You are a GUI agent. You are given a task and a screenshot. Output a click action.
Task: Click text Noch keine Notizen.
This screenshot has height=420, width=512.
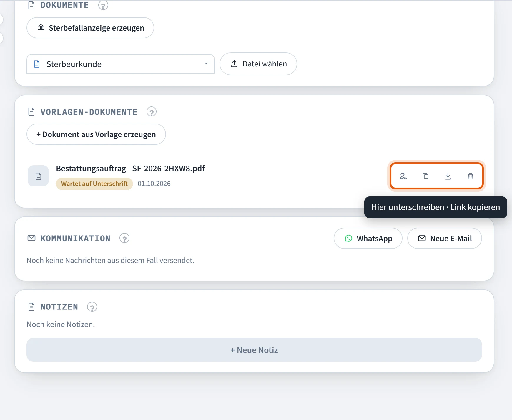tap(61, 324)
